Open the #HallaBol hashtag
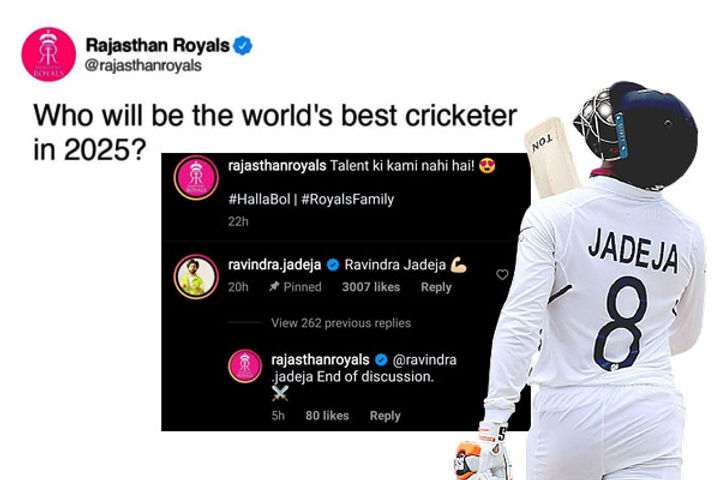The width and height of the screenshot is (720, 480). [x=259, y=199]
